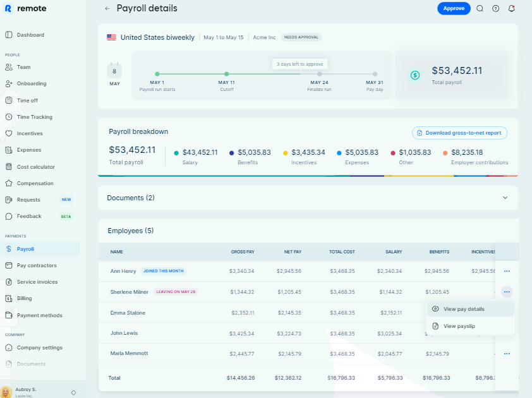Go back using the arrow beside Payroll details
The image size is (532, 398).
[107, 8]
